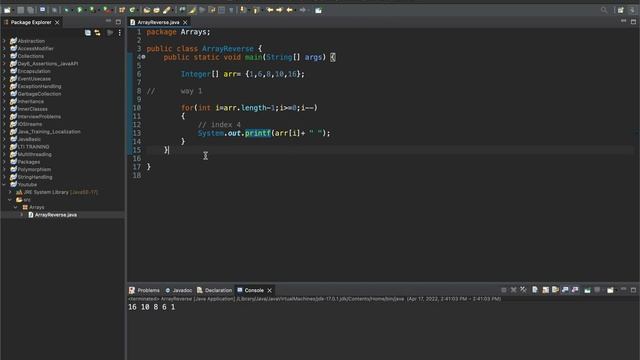Image resolution: width=640 pixels, height=360 pixels.
Task: Click the console output '16 10 8 6 1'
Action: tap(151, 307)
